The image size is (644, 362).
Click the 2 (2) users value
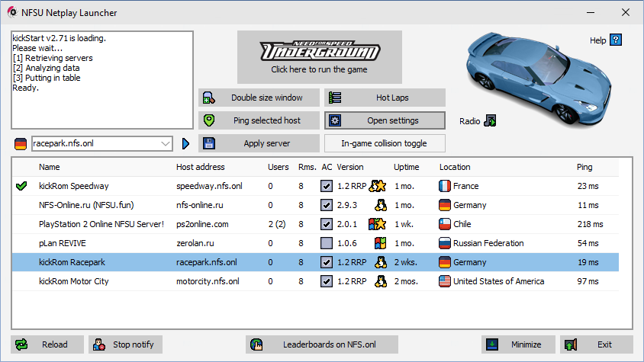click(277, 224)
